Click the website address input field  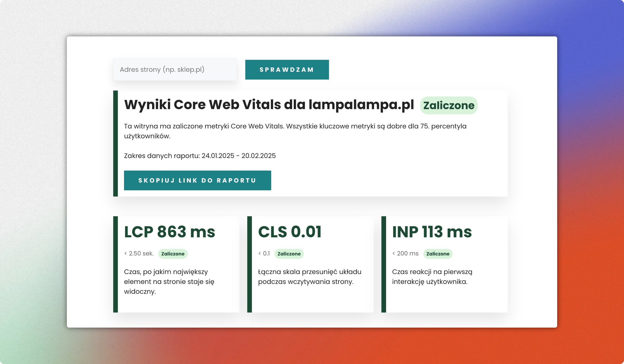175,69
